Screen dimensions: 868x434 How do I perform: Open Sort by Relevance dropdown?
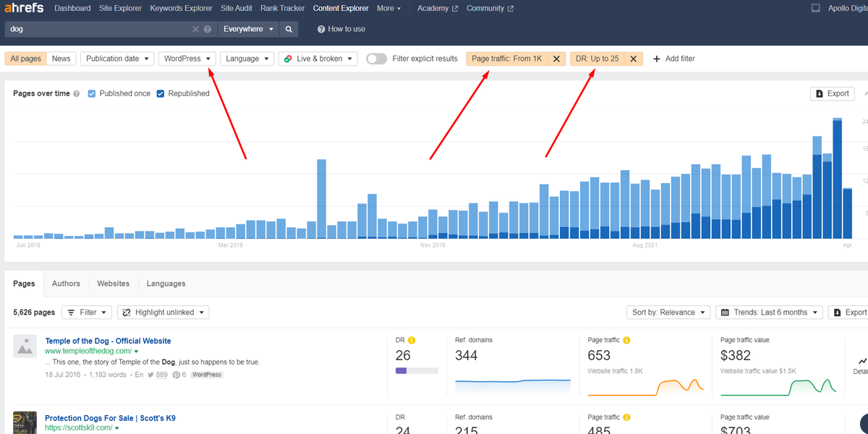[668, 312]
